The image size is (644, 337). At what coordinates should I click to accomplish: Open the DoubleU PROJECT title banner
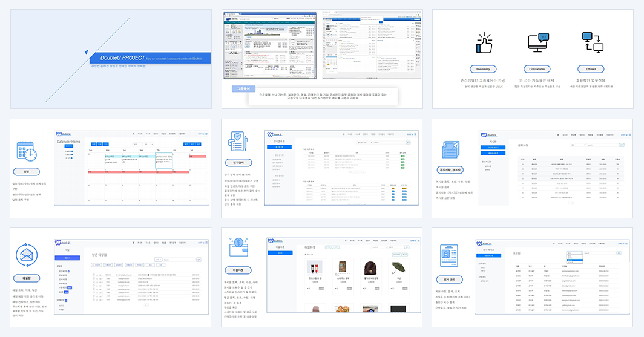(150, 58)
